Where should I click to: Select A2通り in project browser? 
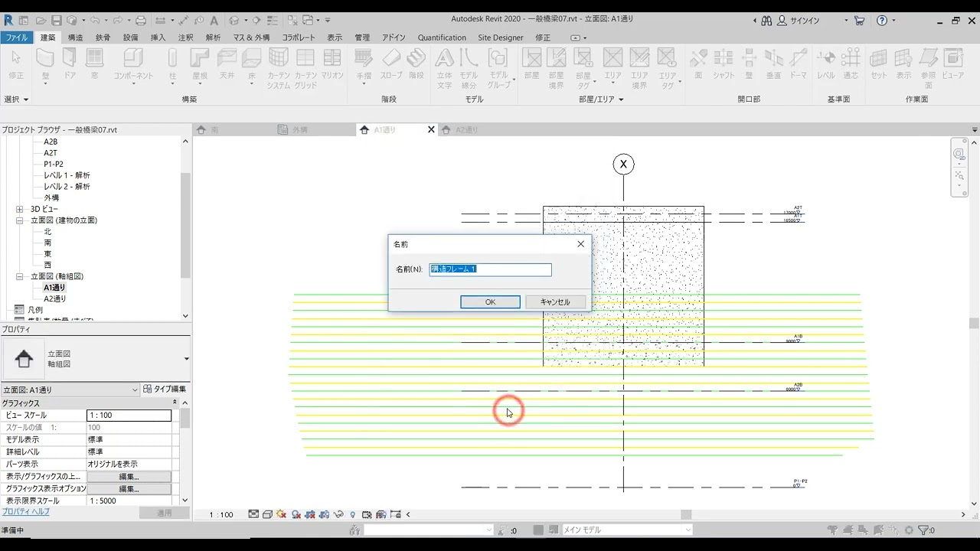54,298
